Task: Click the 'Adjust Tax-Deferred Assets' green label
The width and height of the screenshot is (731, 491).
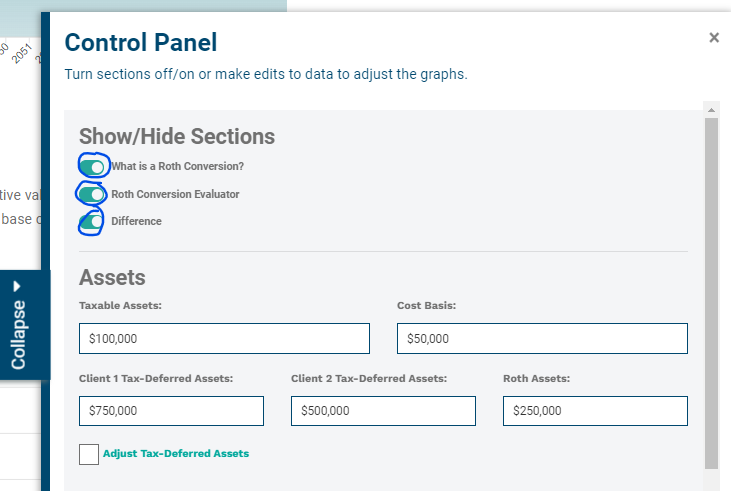Action: pos(176,454)
